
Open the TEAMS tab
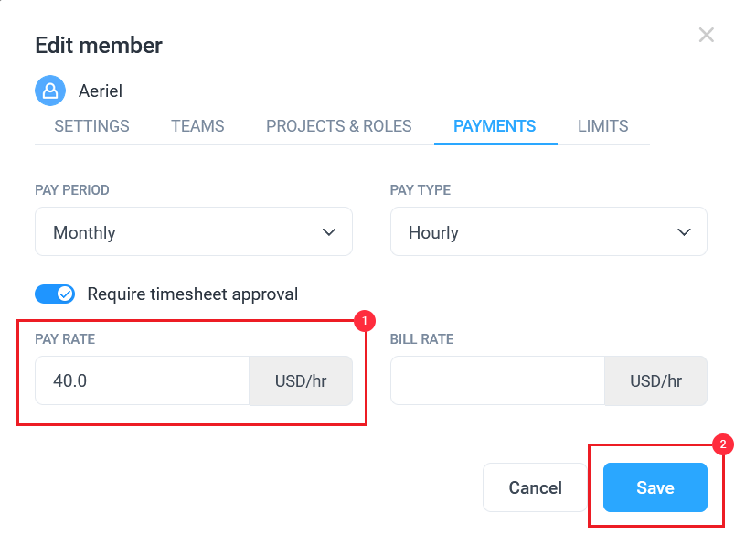pos(197,126)
